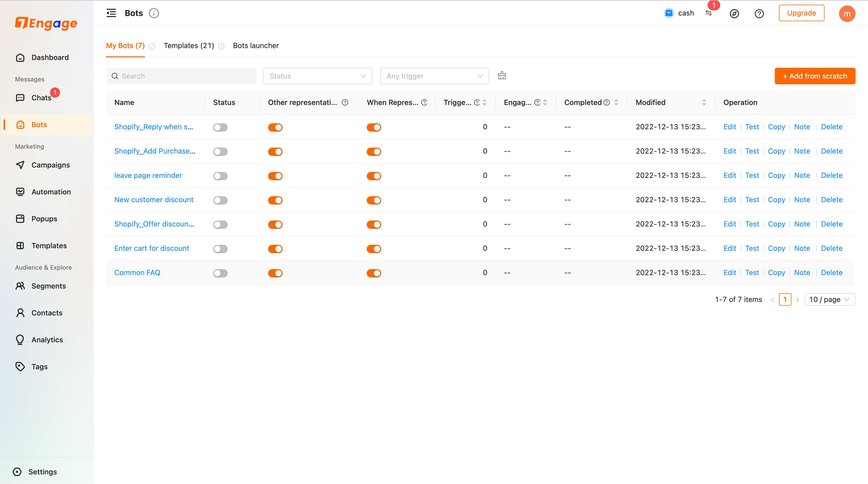The width and height of the screenshot is (868, 484).
Task: Click help icon on Engaged column
Action: pos(538,102)
